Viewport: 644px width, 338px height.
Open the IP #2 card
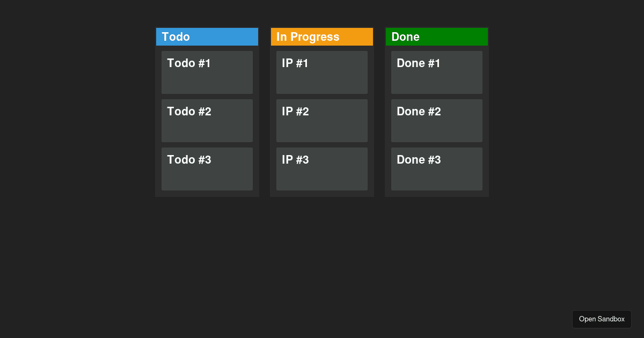coord(321,120)
